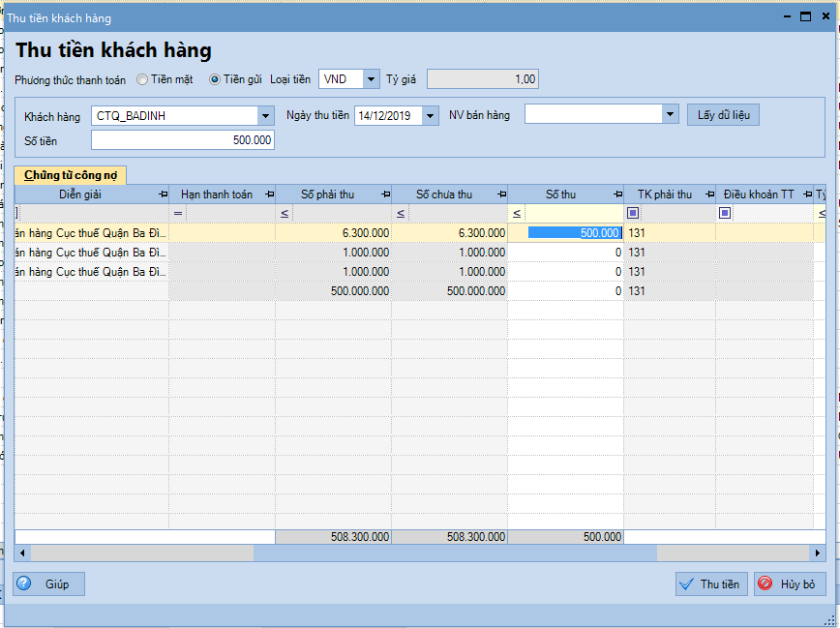
Task: Toggle filter checkbox under TK phải thu
Action: (633, 213)
